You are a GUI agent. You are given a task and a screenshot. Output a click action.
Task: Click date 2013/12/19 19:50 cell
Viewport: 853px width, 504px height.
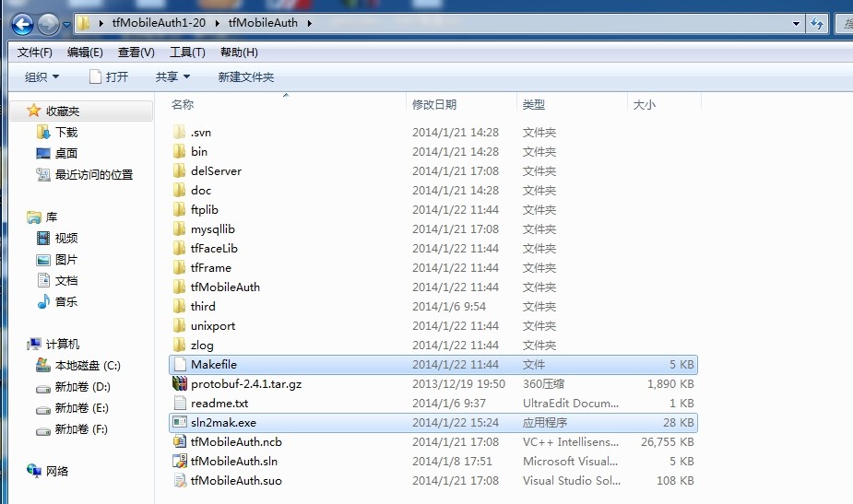[458, 384]
